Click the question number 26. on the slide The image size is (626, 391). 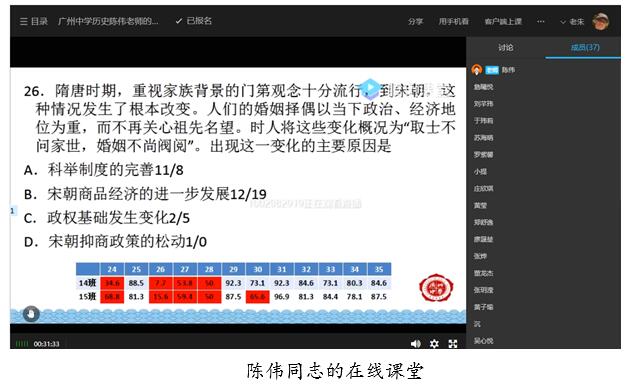tap(34, 91)
